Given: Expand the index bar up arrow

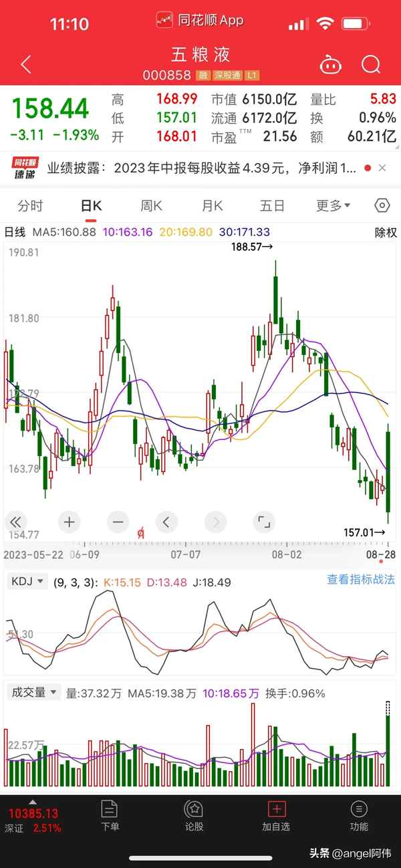Looking at the screenshot, I should pos(33,801).
